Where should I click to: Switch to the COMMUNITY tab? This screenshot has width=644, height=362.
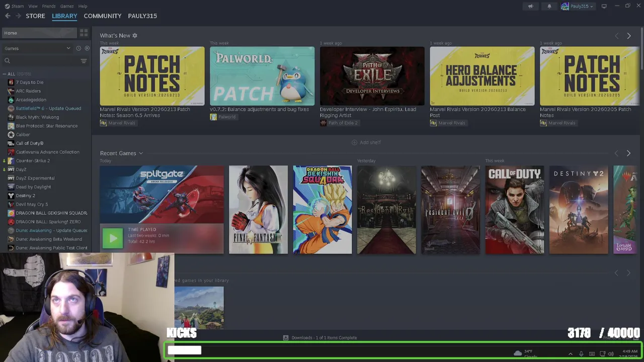103,16
